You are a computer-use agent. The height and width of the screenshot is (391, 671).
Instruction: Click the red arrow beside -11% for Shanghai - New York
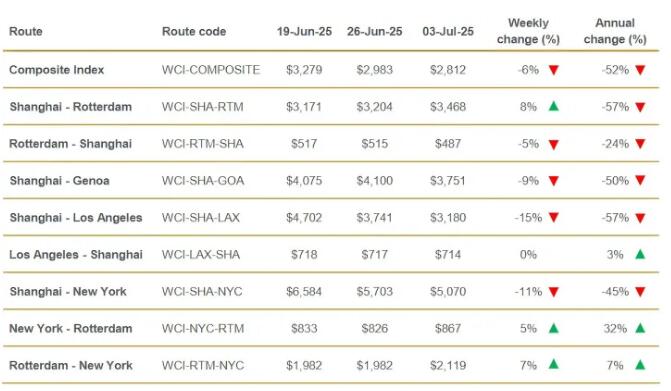(x=554, y=292)
